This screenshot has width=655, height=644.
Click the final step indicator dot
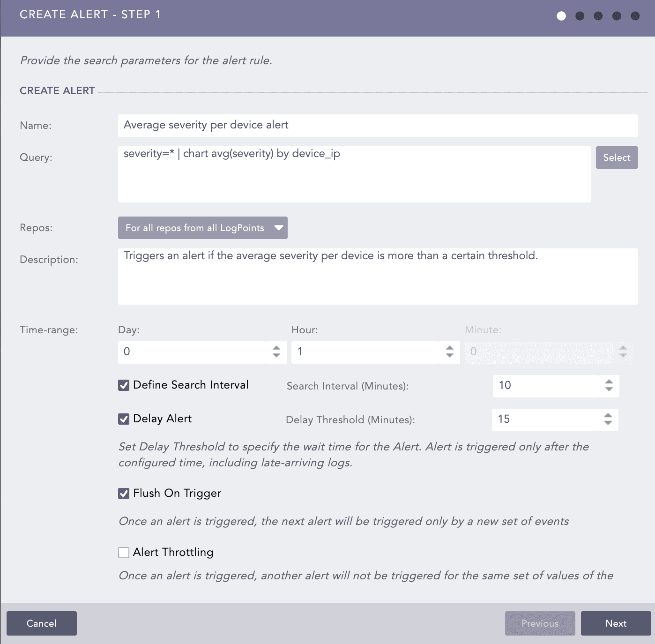pyautogui.click(x=635, y=15)
